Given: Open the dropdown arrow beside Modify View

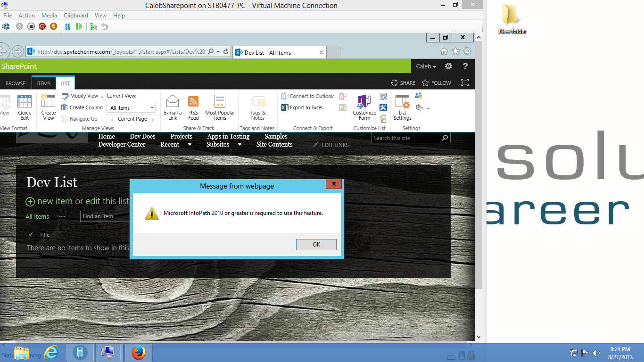Looking at the screenshot, I should pyautogui.click(x=102, y=97).
